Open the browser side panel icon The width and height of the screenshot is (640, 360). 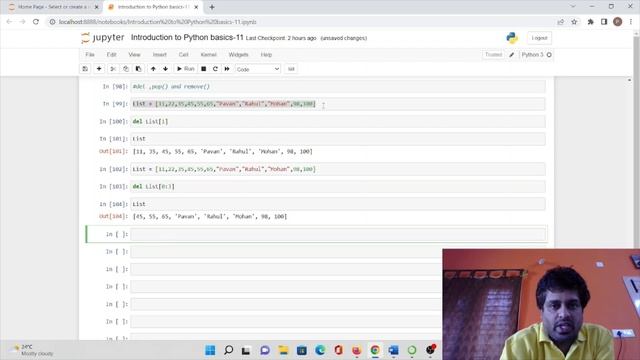click(x=604, y=22)
